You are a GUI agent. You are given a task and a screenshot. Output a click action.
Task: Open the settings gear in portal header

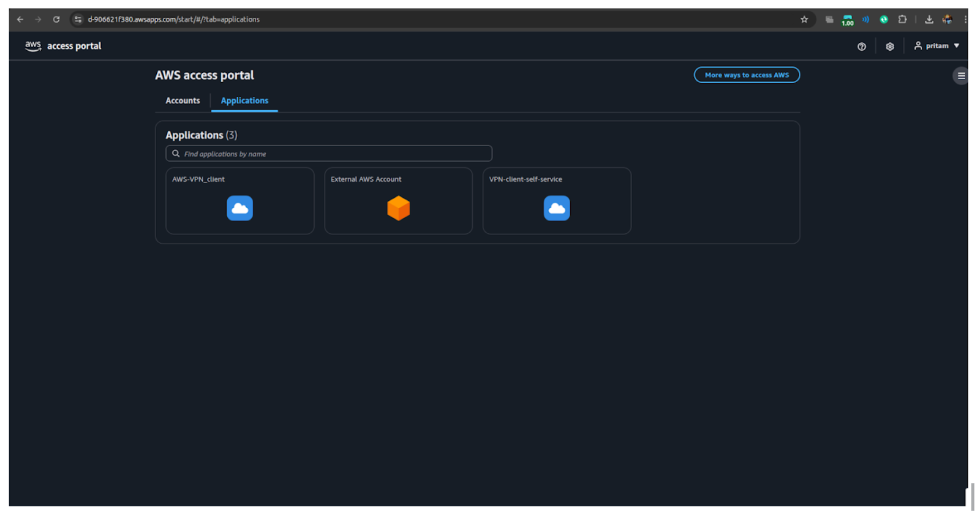890,47
